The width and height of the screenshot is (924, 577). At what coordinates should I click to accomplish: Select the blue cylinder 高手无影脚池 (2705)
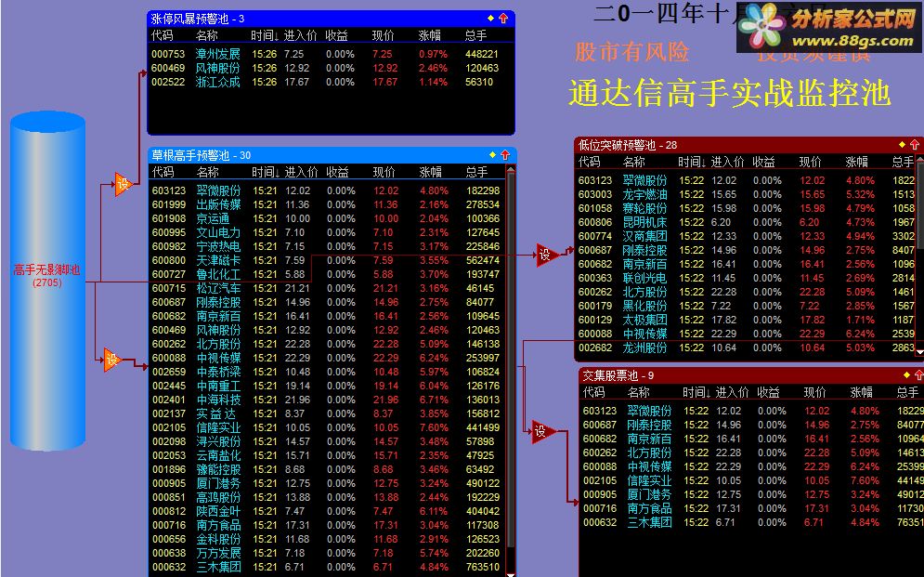pyautogui.click(x=47, y=281)
